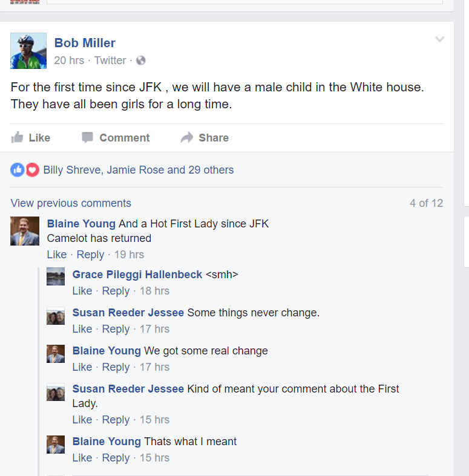Click the thumbs-up Like icon on the post

[x=18, y=137]
